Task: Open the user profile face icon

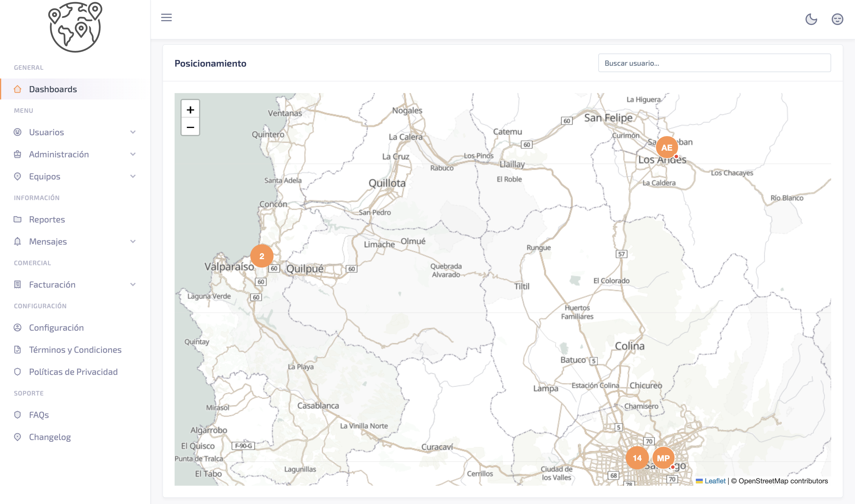Action: pyautogui.click(x=837, y=19)
